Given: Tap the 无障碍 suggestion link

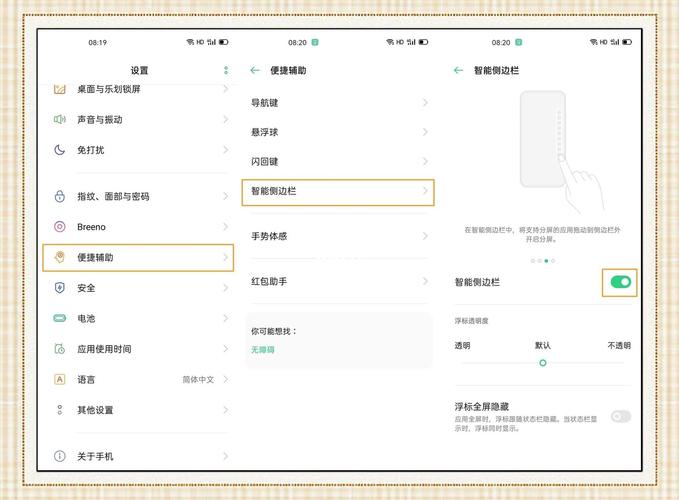Looking at the screenshot, I should pos(262,349).
